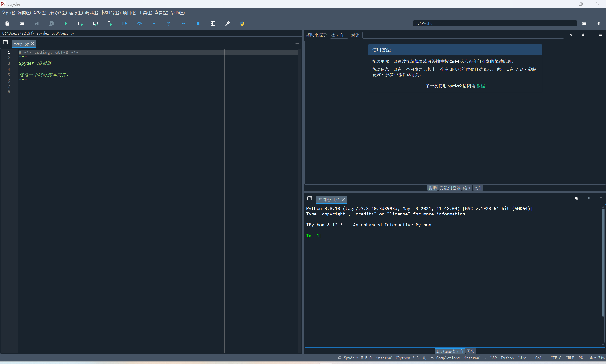Expand the 对象 combobox in help pane
The width and height of the screenshot is (606, 364).
[x=562, y=35]
